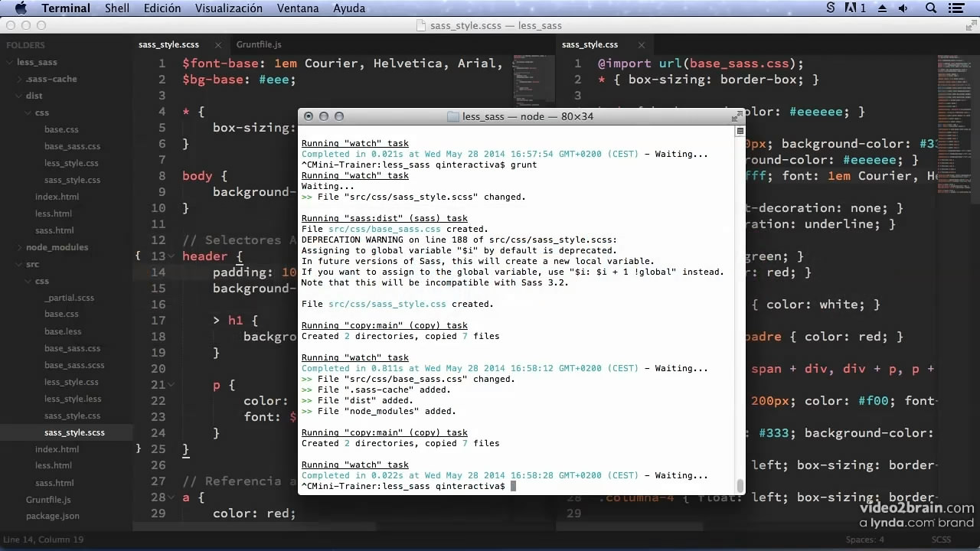Click the $bg-base variable on line 2
This screenshot has width=980, height=551.
[212, 80]
